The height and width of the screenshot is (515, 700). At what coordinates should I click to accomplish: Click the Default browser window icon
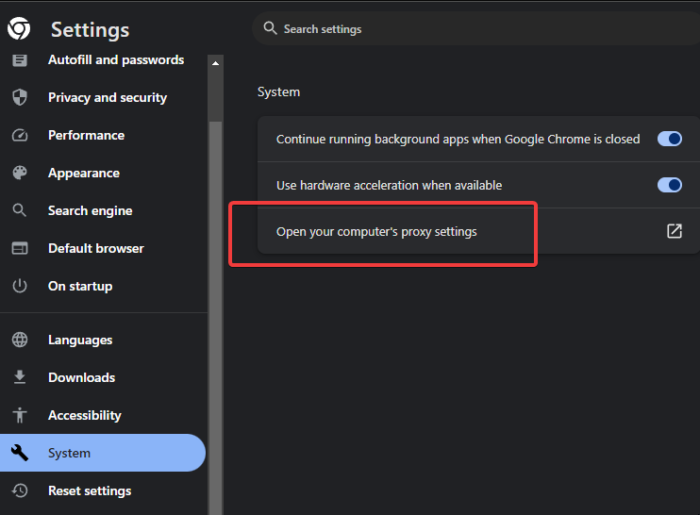19,248
